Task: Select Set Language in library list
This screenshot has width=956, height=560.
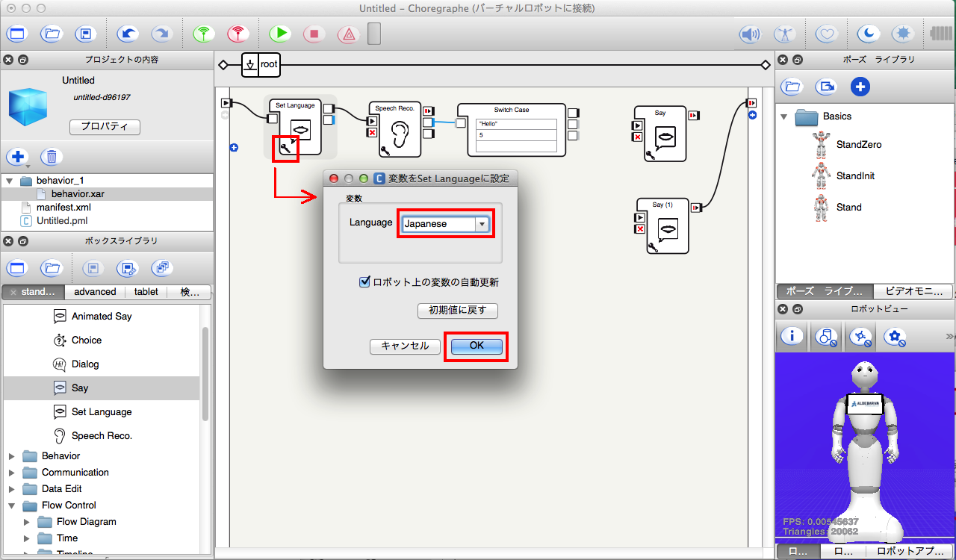Action: (102, 412)
